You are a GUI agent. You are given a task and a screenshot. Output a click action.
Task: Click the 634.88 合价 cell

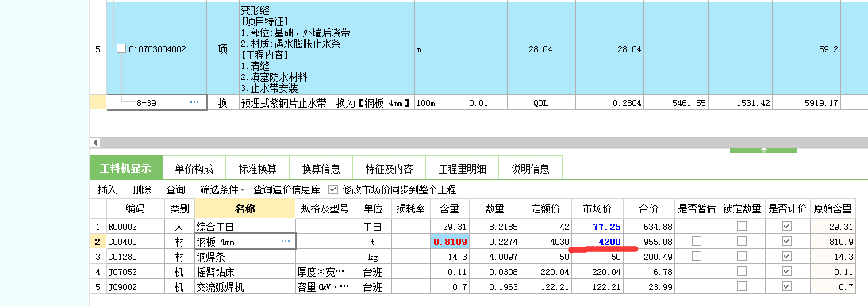click(648, 226)
